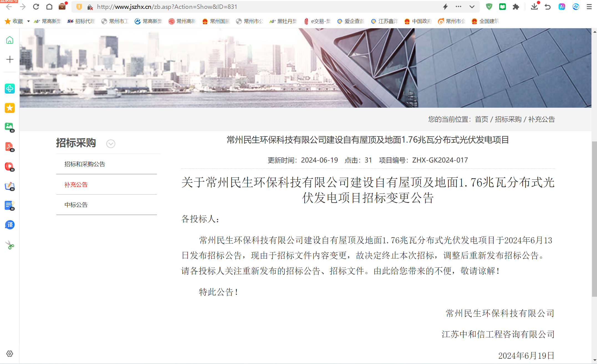Go forward with the forward arrow
The image size is (597, 364).
(22, 7)
